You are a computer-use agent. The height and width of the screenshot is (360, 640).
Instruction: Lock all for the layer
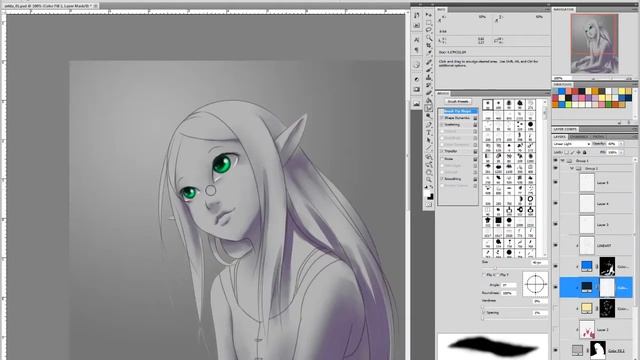pos(584,152)
